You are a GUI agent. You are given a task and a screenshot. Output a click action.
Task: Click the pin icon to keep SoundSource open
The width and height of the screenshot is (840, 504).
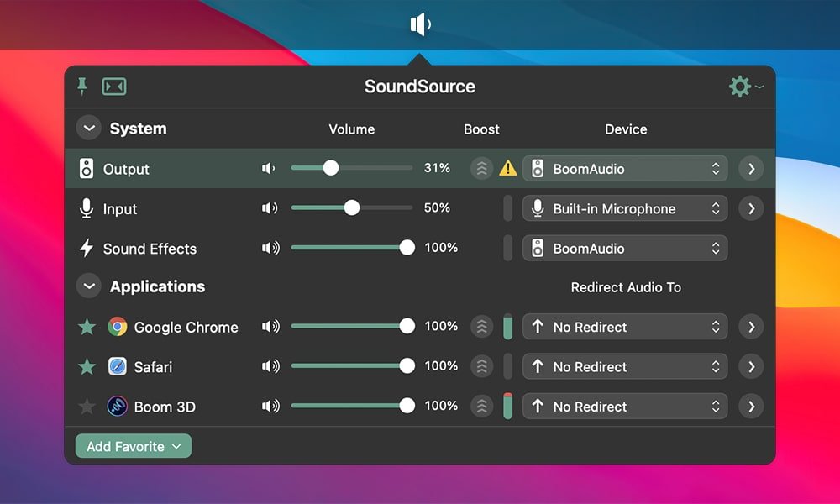pyautogui.click(x=81, y=87)
